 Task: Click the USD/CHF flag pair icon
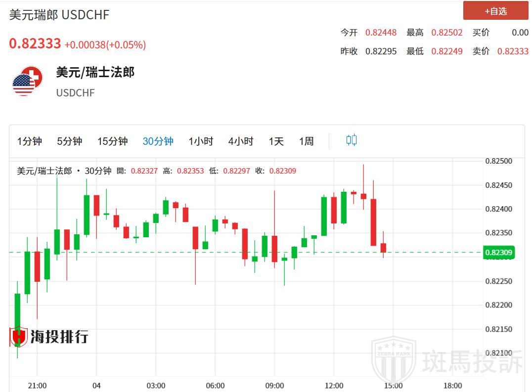[25, 81]
